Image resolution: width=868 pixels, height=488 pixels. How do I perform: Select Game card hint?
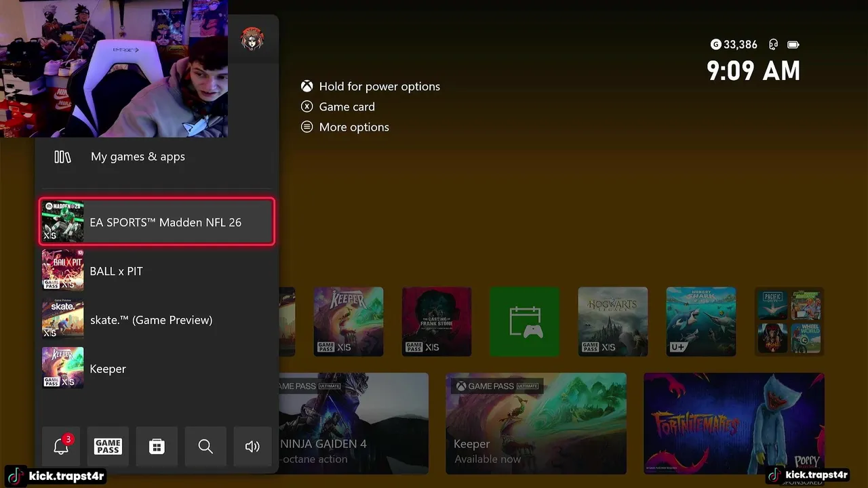coord(338,107)
